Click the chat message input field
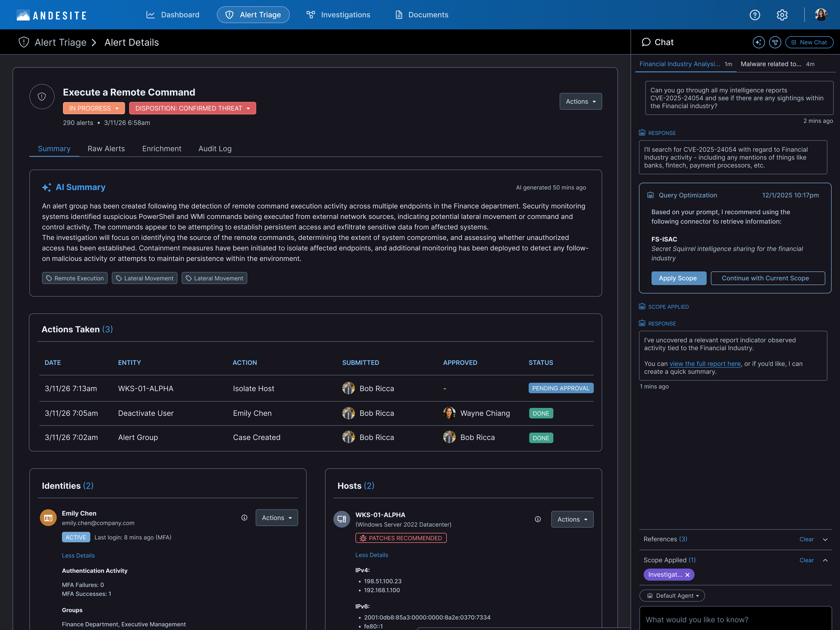The height and width of the screenshot is (630, 840). pos(735,619)
